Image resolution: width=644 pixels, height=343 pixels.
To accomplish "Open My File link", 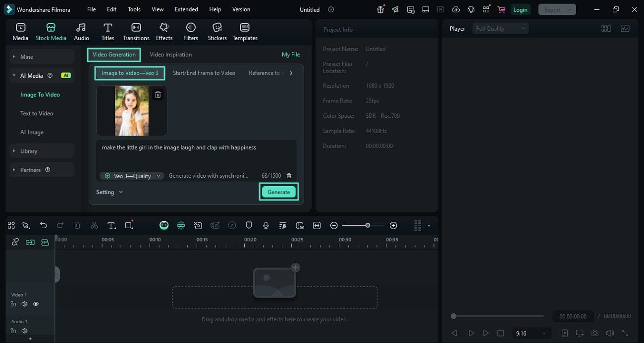I will click(x=291, y=54).
